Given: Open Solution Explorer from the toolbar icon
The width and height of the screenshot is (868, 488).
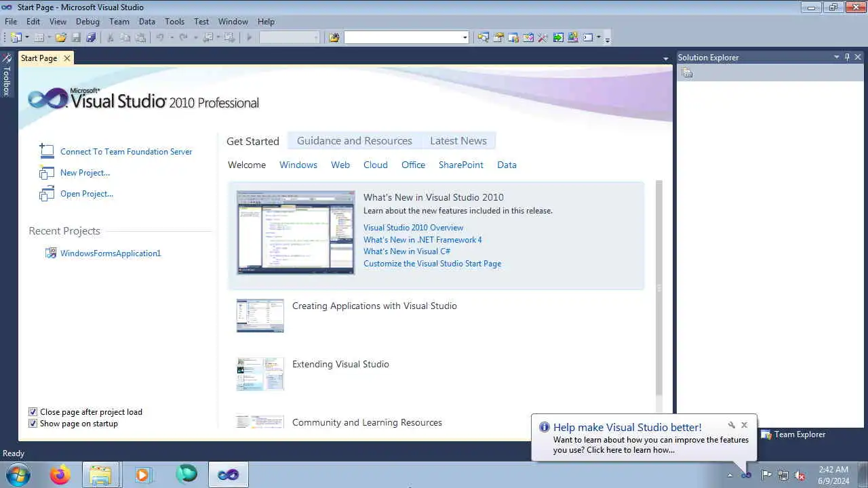Looking at the screenshot, I should [484, 38].
